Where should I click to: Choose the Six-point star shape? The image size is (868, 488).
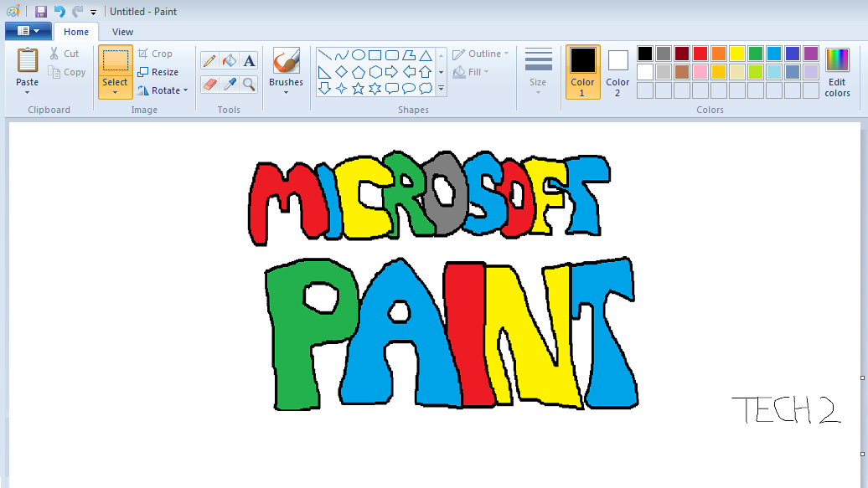click(x=375, y=89)
